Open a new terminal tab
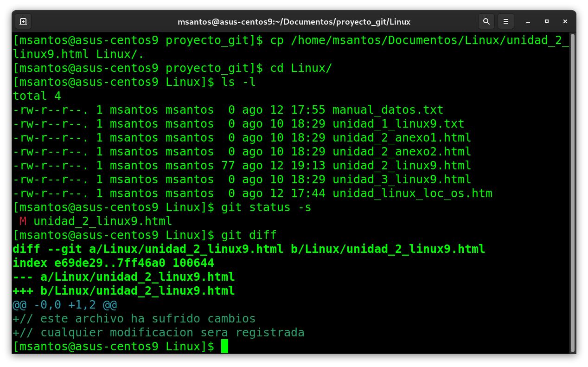 (x=23, y=21)
